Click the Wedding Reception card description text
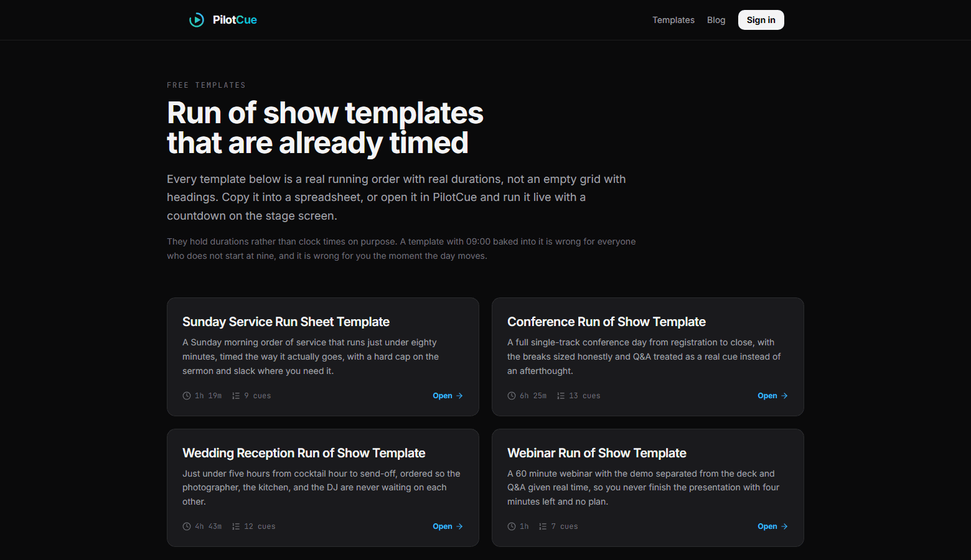971x560 pixels. pos(321,487)
